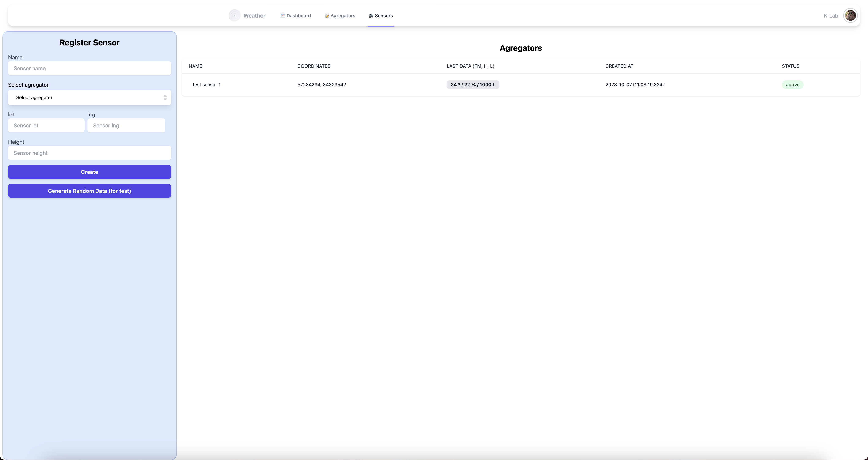Switch to the Agregators tab

click(340, 15)
